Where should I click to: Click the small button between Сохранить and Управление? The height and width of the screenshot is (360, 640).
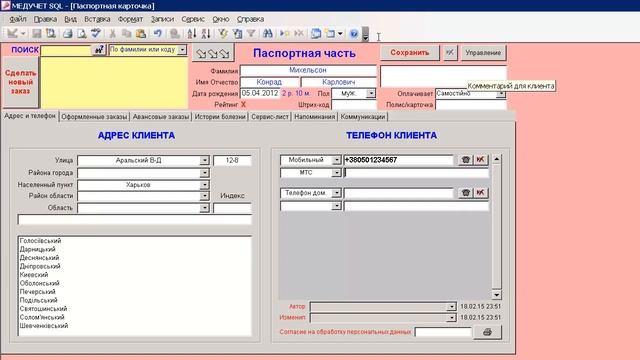(x=450, y=53)
